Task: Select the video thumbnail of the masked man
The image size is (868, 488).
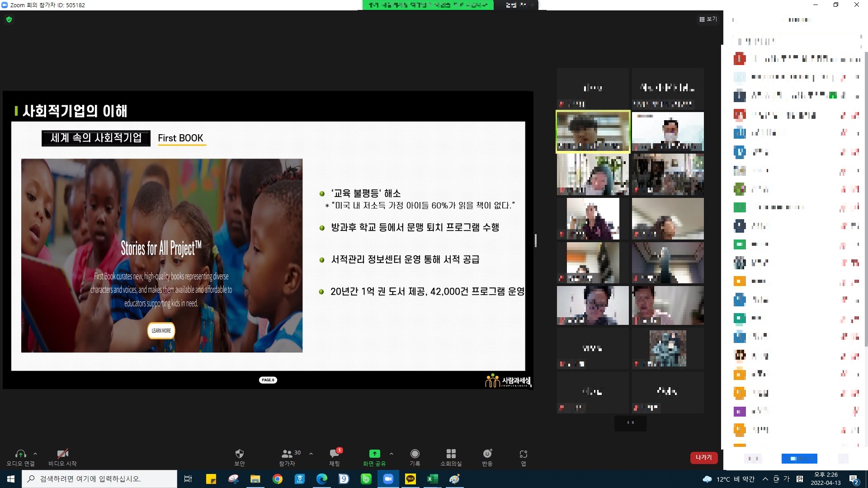Action: tap(668, 131)
